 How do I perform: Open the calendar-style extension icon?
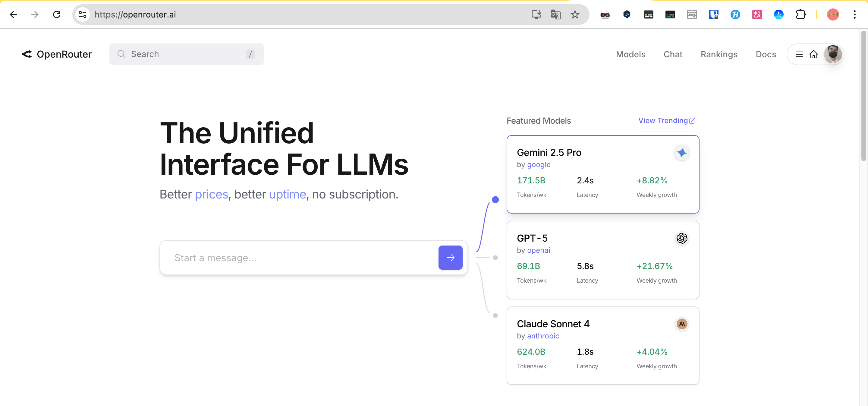(x=692, y=14)
